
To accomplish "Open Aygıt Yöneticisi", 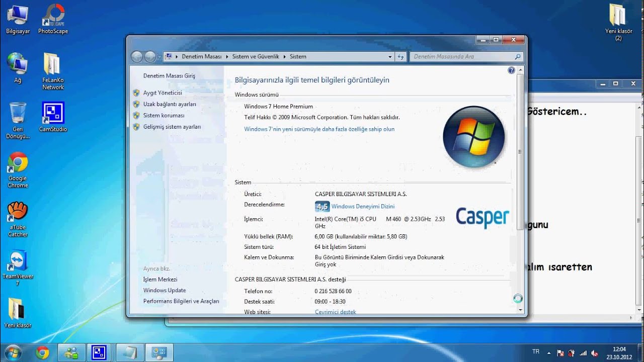I will 163,93.
